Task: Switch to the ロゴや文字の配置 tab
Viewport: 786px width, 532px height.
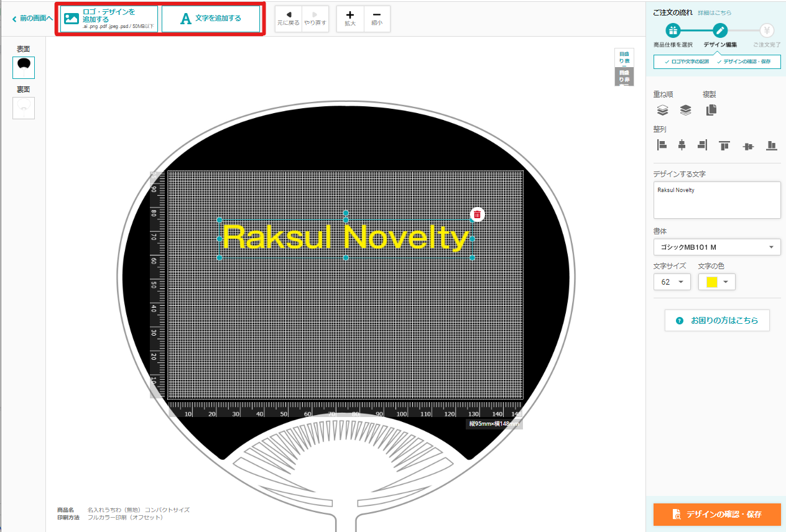Action: (x=686, y=62)
